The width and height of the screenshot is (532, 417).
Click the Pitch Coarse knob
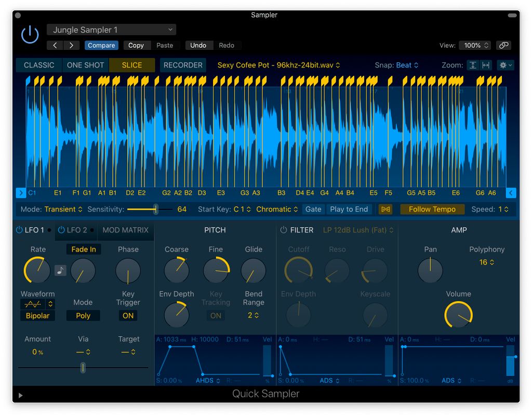point(177,270)
